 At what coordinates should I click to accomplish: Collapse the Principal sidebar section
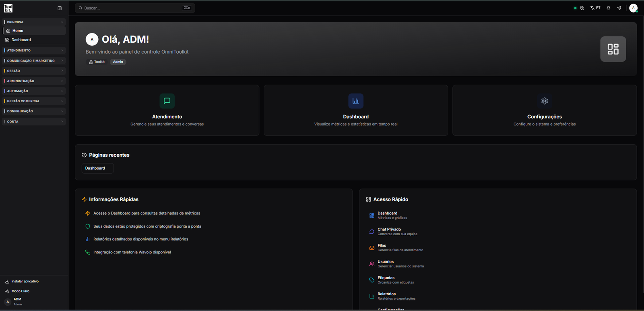34,22
